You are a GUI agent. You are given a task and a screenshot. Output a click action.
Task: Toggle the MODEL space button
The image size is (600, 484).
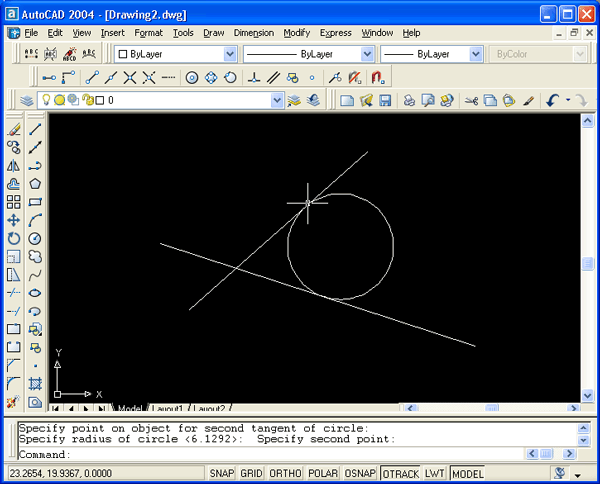coord(468,473)
